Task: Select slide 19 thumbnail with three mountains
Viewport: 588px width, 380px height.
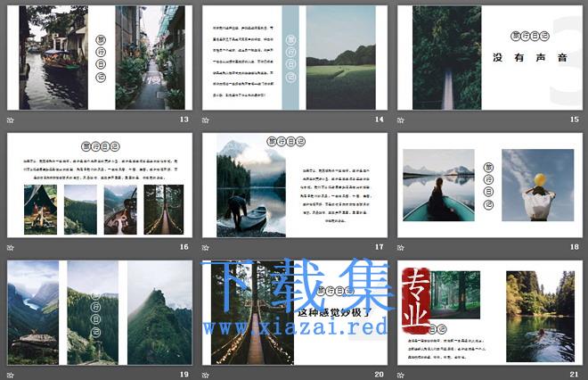Action: (x=100, y=313)
